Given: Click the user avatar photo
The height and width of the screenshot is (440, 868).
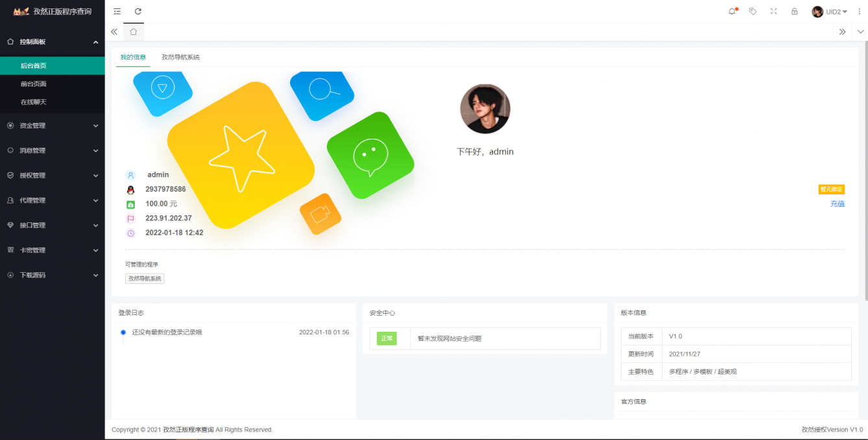Looking at the screenshot, I should point(485,109).
